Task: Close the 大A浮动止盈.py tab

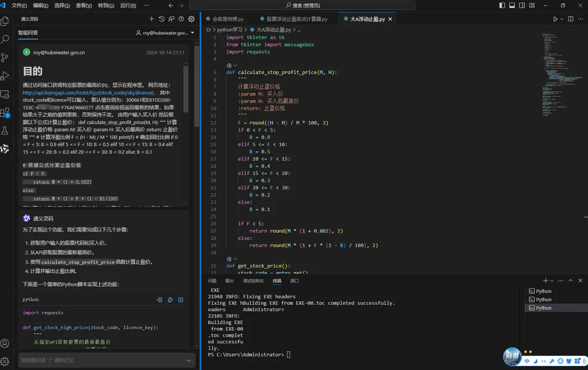Action: (390, 19)
